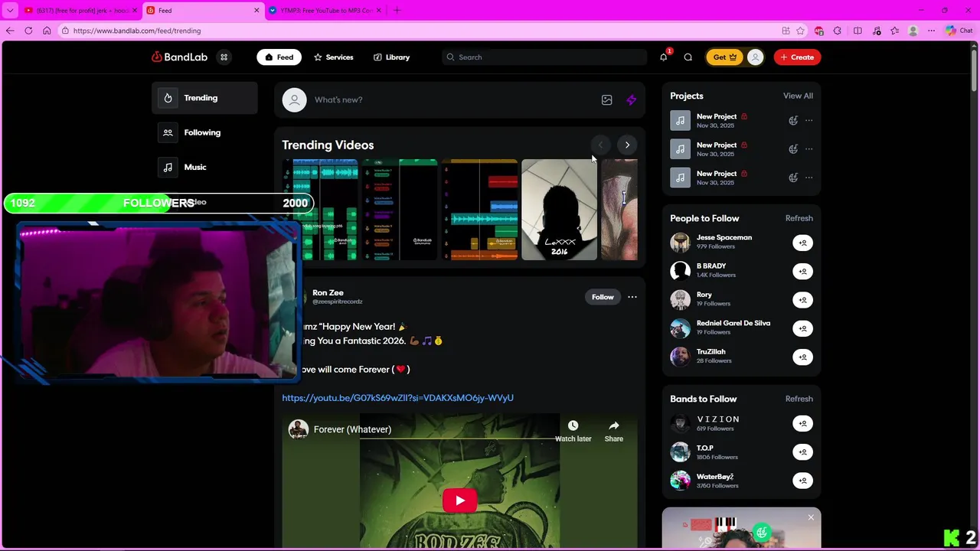Open Copilot Chat in the browser
The image size is (980, 551).
click(959, 31)
